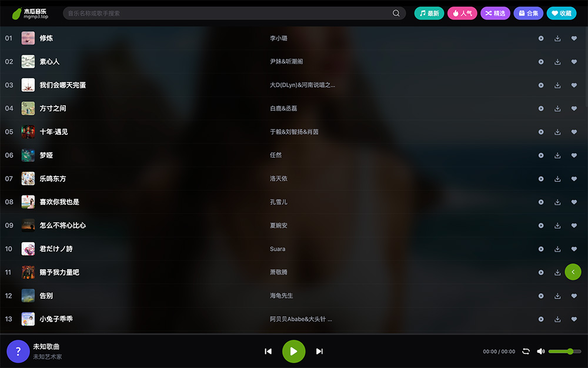Skip to next track
Viewport: 588px width, 368px height.
(319, 351)
